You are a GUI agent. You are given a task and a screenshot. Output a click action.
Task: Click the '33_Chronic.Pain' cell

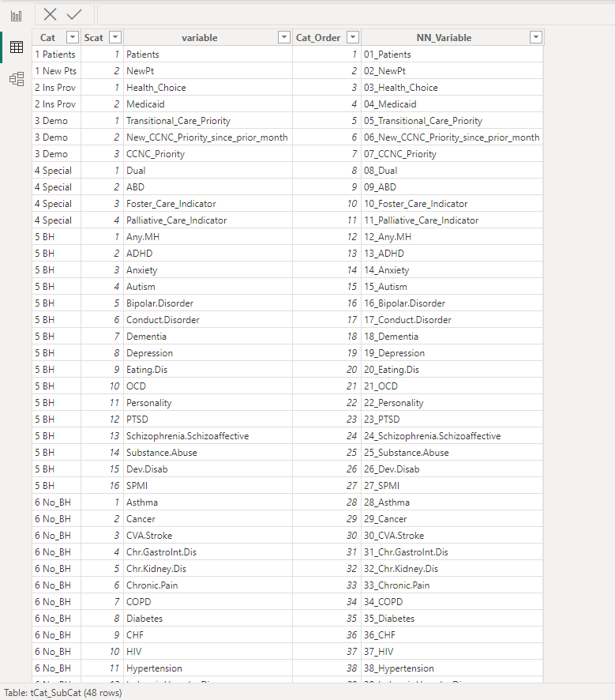click(452, 585)
